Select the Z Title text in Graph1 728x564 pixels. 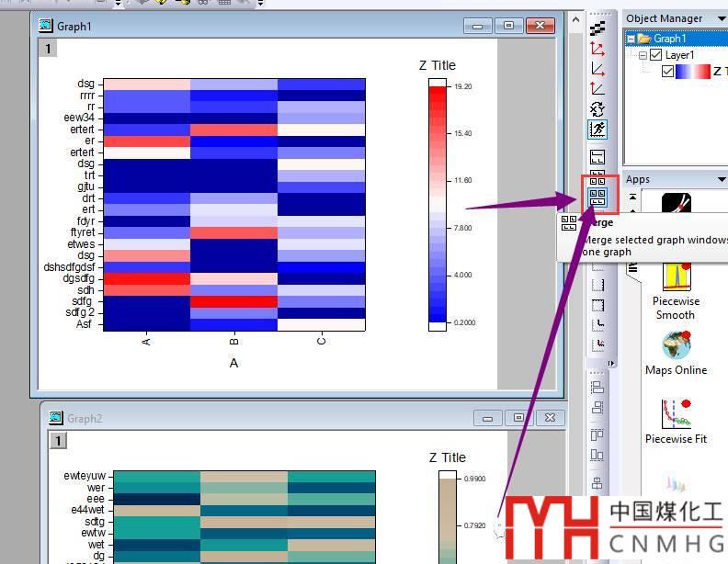point(437,65)
